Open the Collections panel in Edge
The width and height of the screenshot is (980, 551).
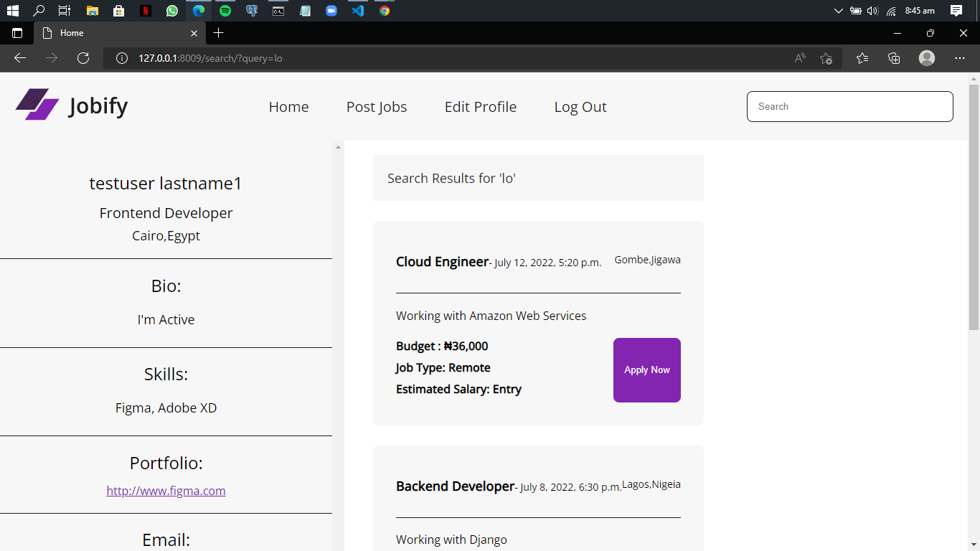[894, 58]
